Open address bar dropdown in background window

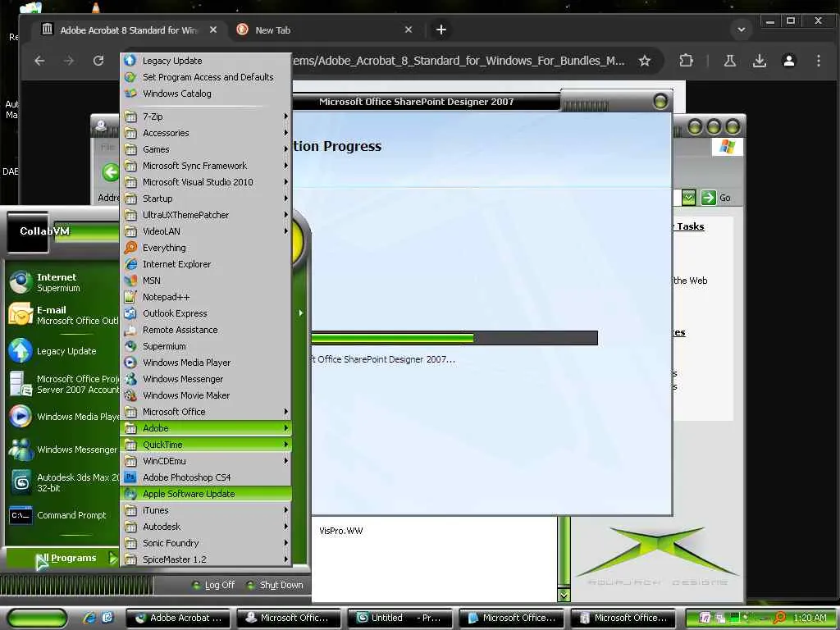688,198
